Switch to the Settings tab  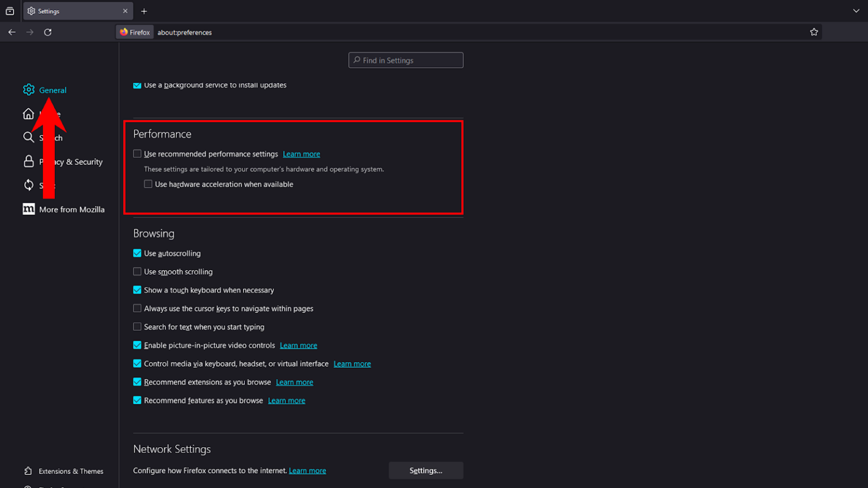[73, 11]
